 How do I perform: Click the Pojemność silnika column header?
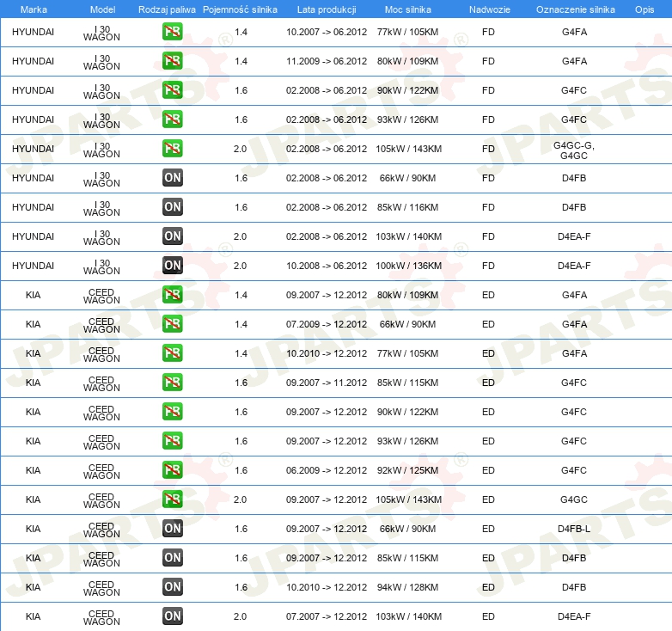pos(240,9)
